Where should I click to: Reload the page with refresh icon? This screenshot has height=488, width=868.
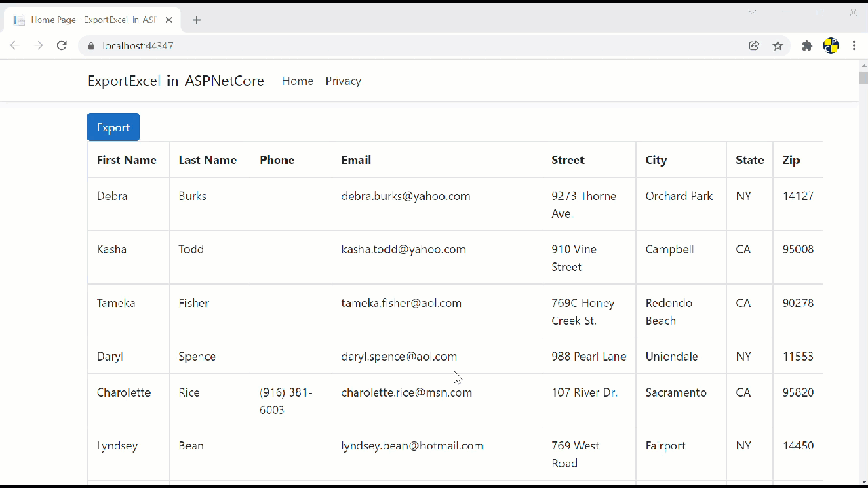(x=62, y=45)
